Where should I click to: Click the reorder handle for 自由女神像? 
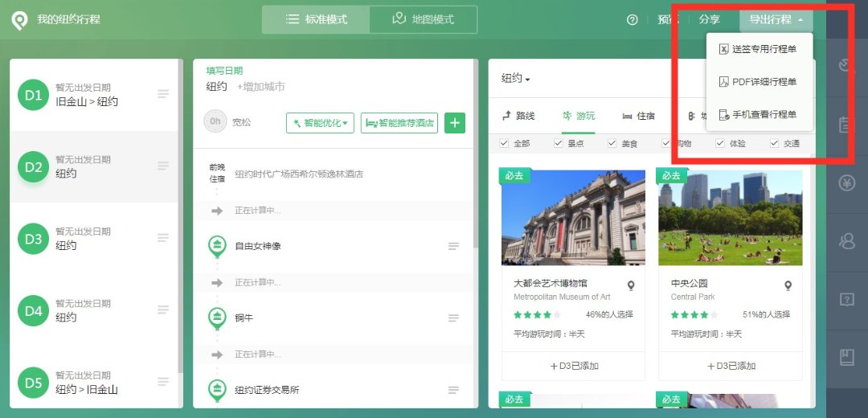[x=453, y=246]
